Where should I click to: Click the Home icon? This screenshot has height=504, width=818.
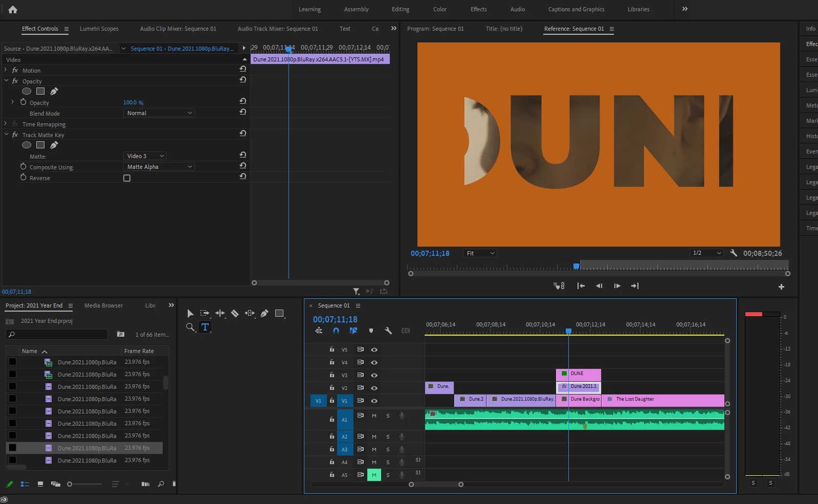coord(13,9)
